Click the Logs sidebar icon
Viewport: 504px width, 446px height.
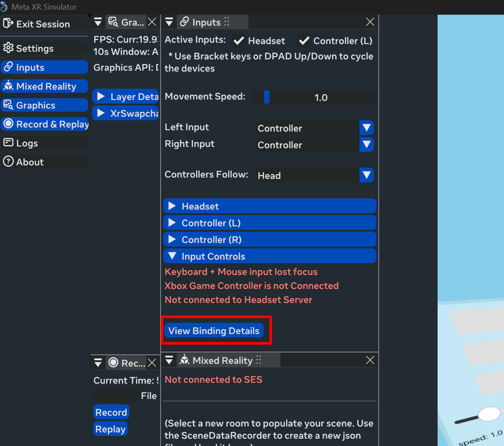click(8, 143)
